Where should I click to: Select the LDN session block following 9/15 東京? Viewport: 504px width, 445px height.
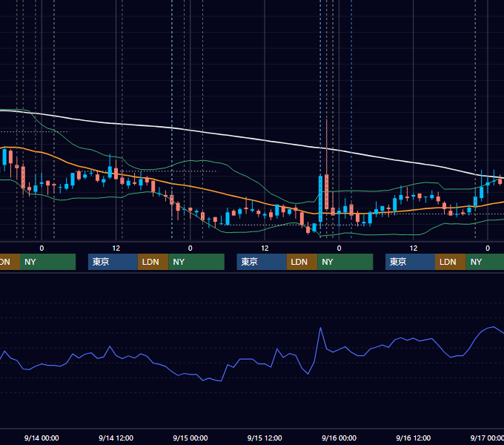302,262
